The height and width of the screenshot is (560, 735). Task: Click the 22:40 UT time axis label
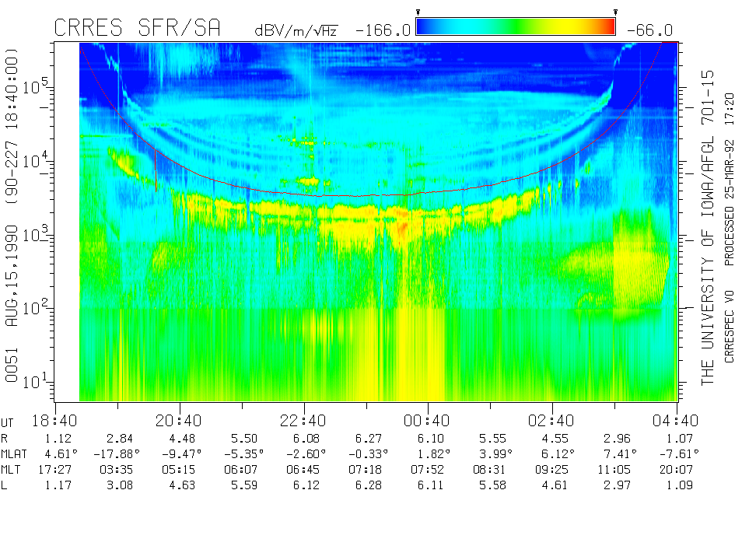[x=303, y=420]
